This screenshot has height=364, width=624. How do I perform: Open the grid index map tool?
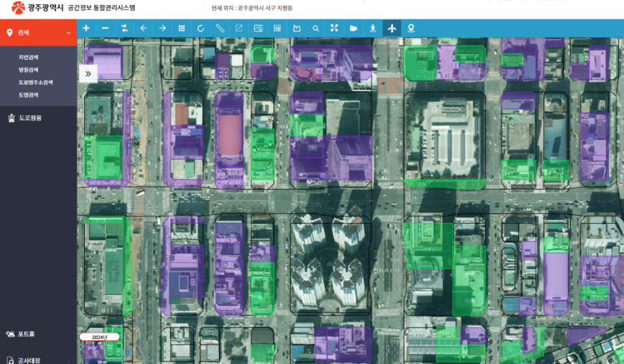[x=182, y=28]
